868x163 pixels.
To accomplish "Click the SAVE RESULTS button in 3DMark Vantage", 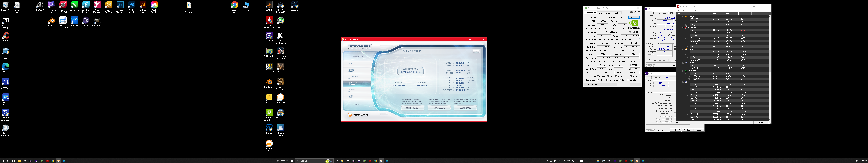I will [x=439, y=108].
